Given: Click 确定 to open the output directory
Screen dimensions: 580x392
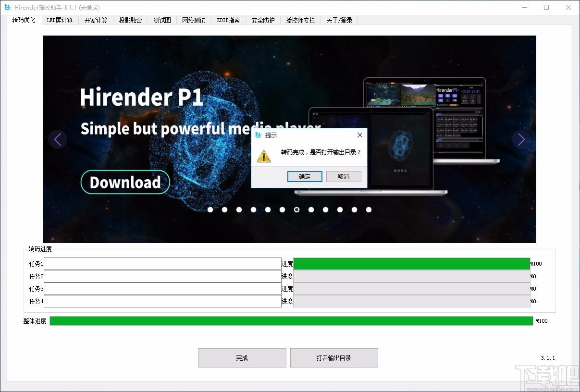Looking at the screenshot, I should pos(305,176).
